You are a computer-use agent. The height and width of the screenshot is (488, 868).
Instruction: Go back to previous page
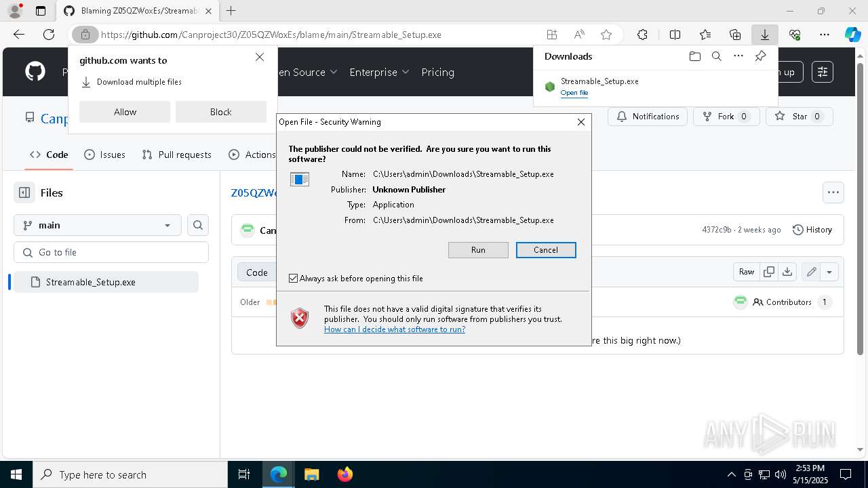point(19,35)
